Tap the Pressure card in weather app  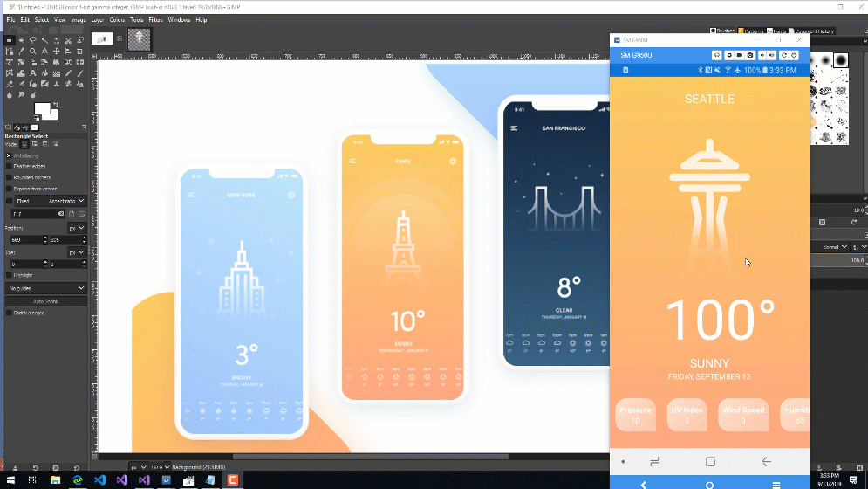pos(635,415)
